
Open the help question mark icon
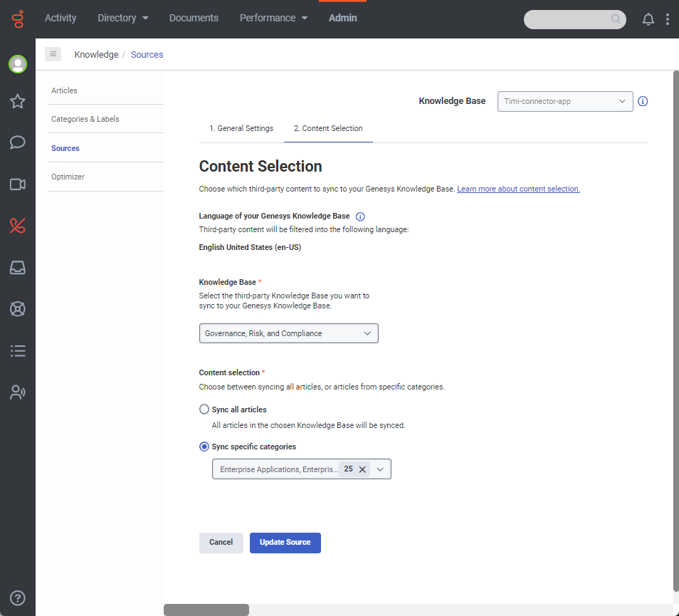[x=18, y=598]
